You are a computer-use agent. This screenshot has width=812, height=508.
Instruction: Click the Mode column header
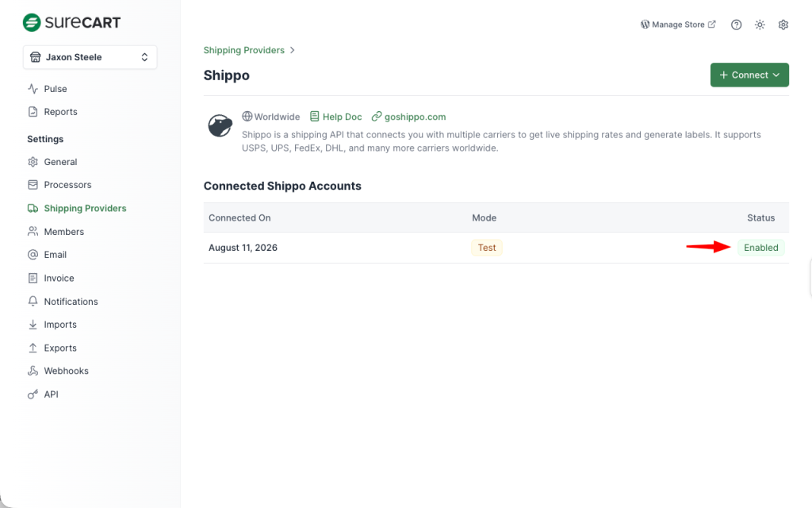tap(485, 217)
